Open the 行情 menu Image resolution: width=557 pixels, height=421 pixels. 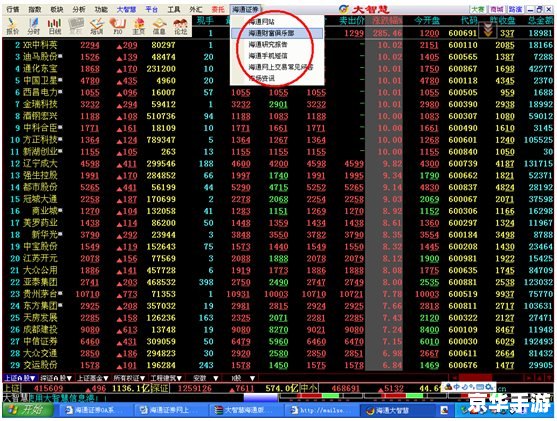click(13, 9)
